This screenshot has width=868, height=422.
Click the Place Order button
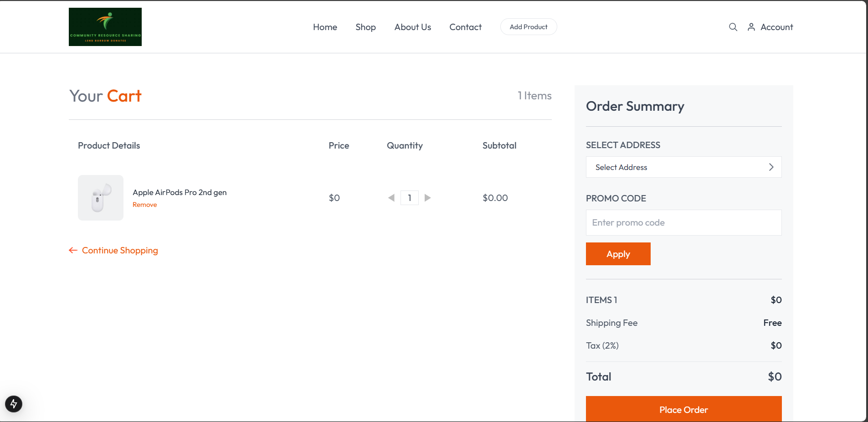[x=683, y=409]
